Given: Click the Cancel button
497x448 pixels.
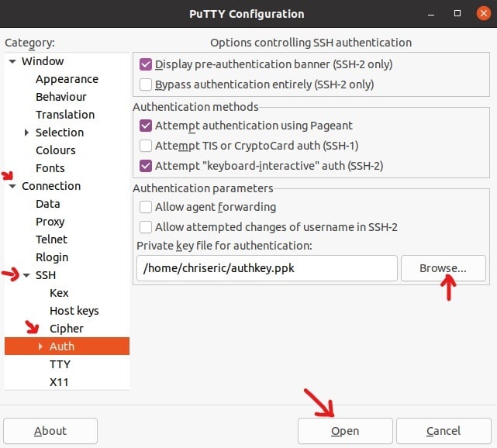Looking at the screenshot, I should point(444,431).
